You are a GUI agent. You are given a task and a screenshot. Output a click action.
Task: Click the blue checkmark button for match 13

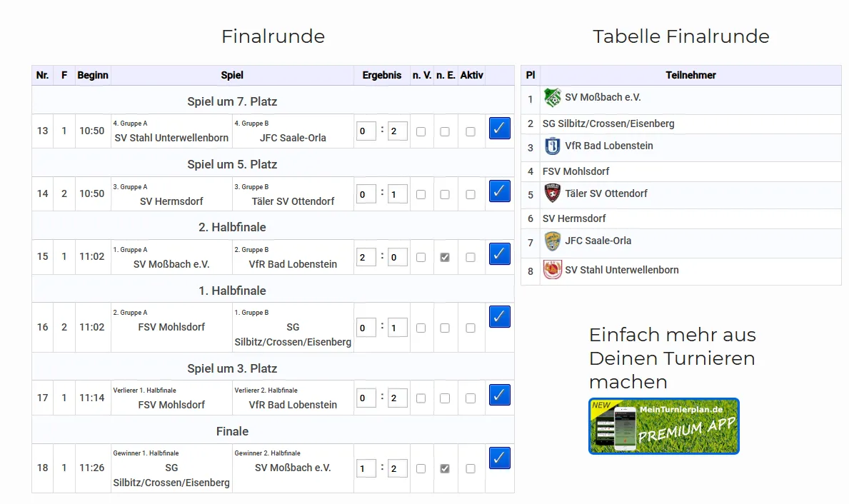coord(499,128)
